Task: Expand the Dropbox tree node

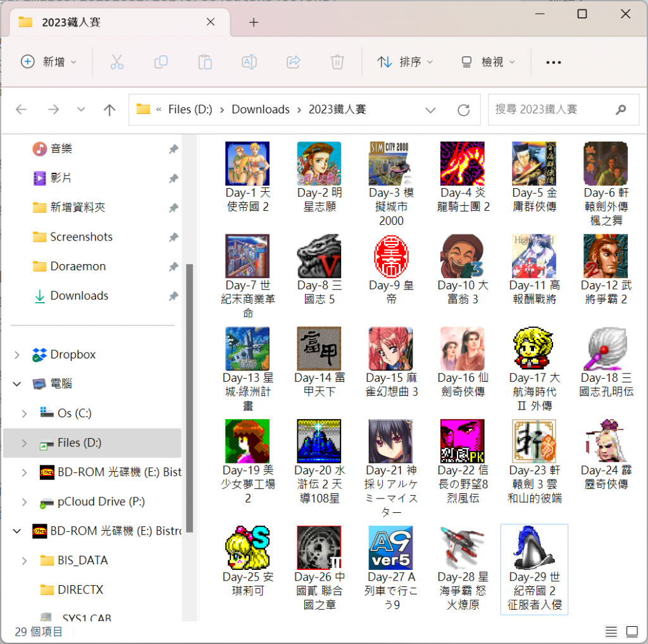Action: tap(17, 355)
